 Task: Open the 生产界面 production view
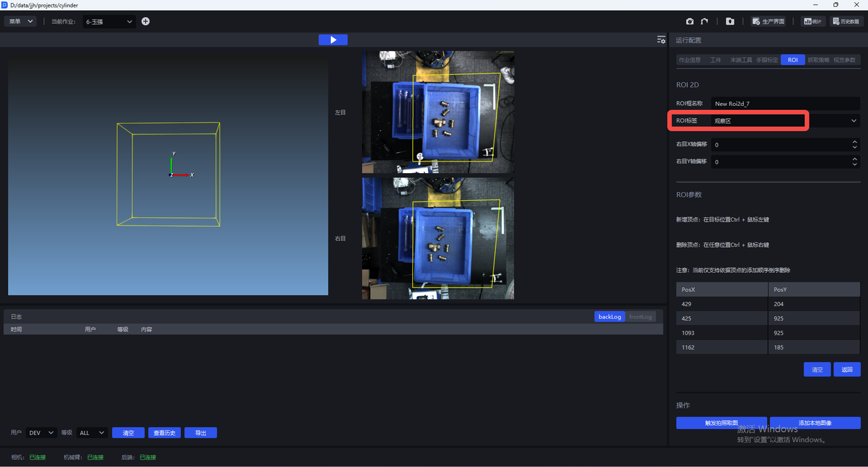[768, 22]
